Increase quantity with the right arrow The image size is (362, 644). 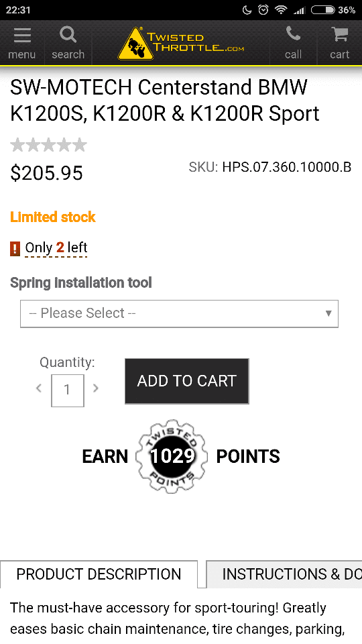click(x=96, y=388)
